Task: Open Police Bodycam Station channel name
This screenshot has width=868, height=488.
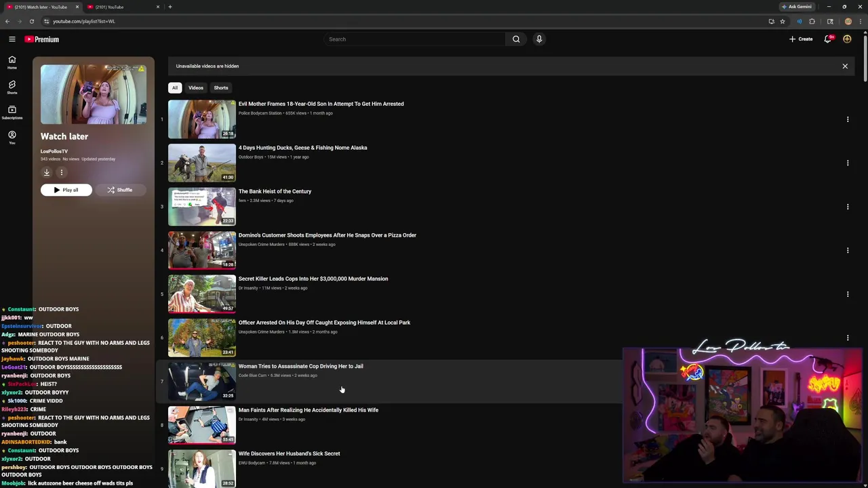Action: tap(260, 113)
